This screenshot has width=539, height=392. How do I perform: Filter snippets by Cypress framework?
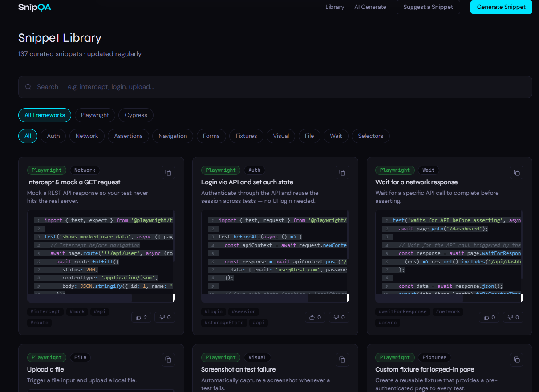(136, 115)
